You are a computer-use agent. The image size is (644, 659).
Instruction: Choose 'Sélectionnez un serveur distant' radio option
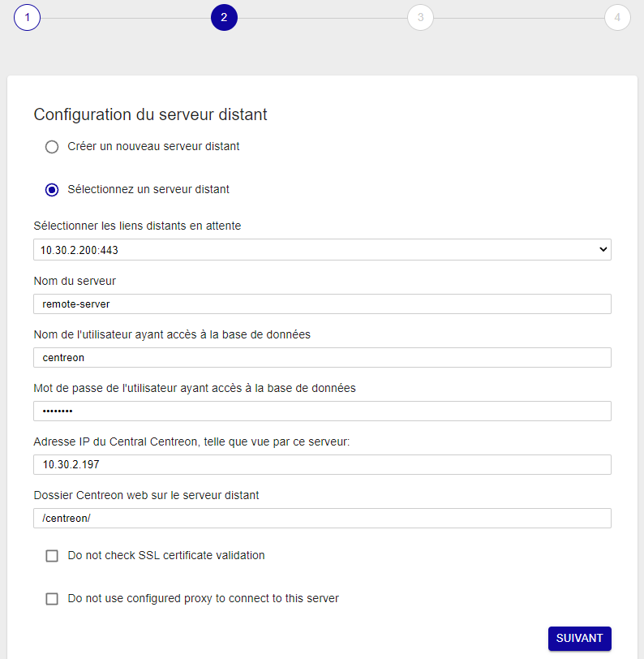click(x=52, y=190)
